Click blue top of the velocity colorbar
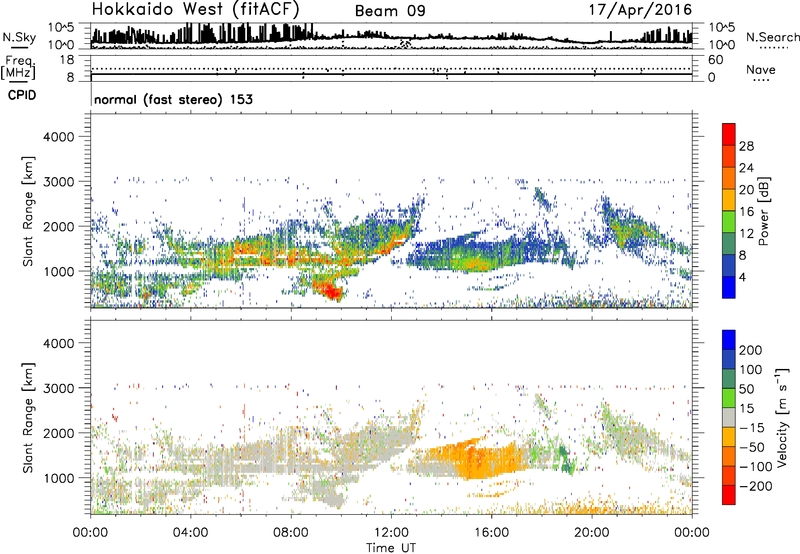800x554 pixels. pyautogui.click(x=729, y=340)
